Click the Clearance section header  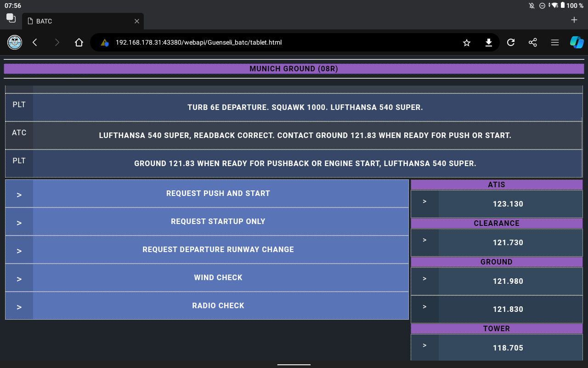tap(497, 224)
